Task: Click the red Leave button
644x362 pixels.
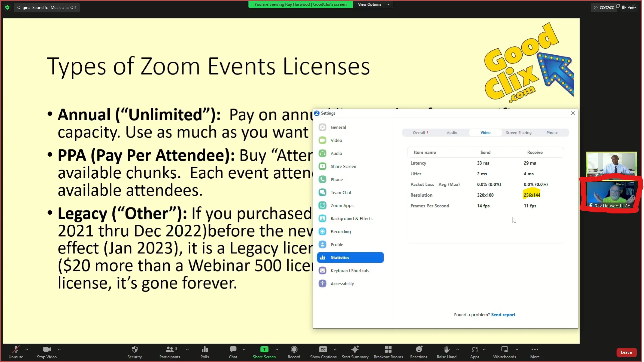Action: 626,352
